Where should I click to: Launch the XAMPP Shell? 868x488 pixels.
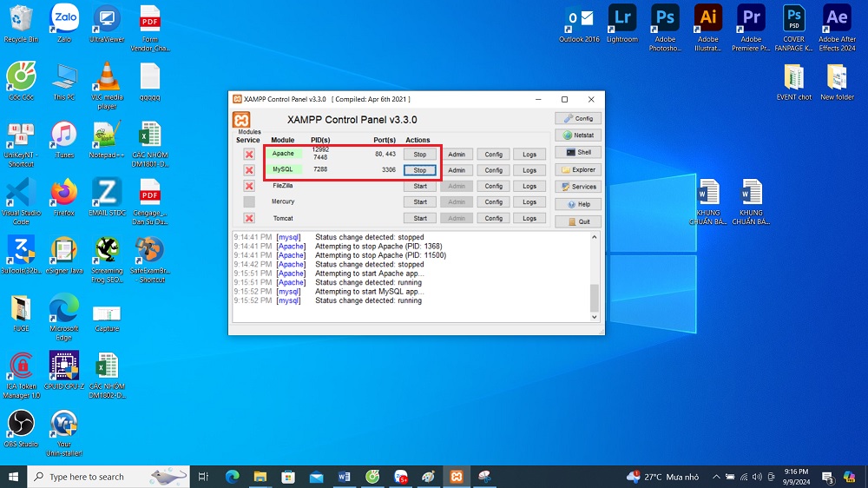(x=578, y=152)
